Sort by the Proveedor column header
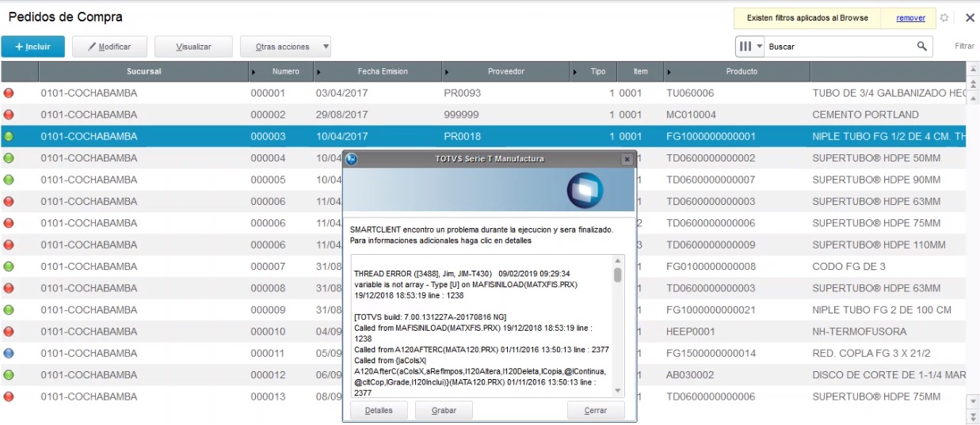This screenshot has height=425, width=980. tap(506, 71)
